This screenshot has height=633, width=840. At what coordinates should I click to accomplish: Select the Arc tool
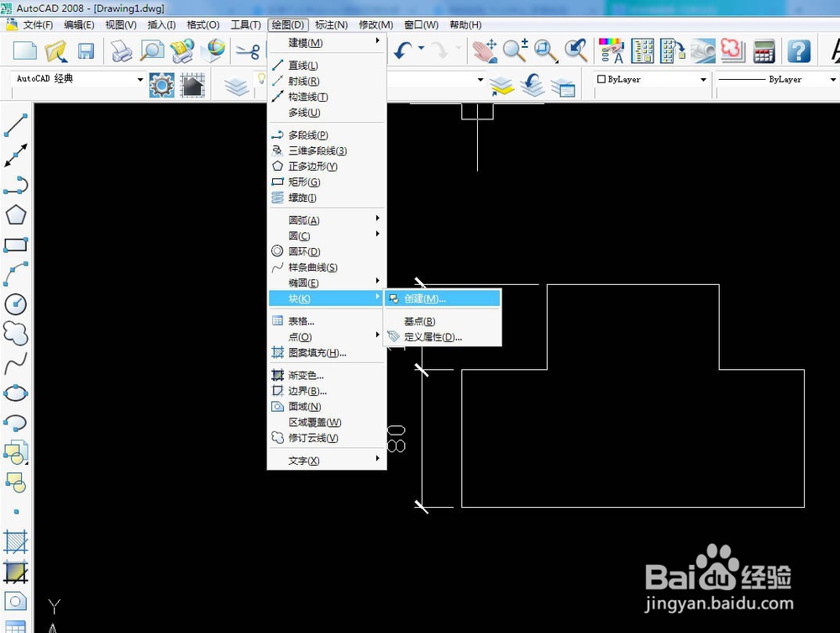(15, 274)
